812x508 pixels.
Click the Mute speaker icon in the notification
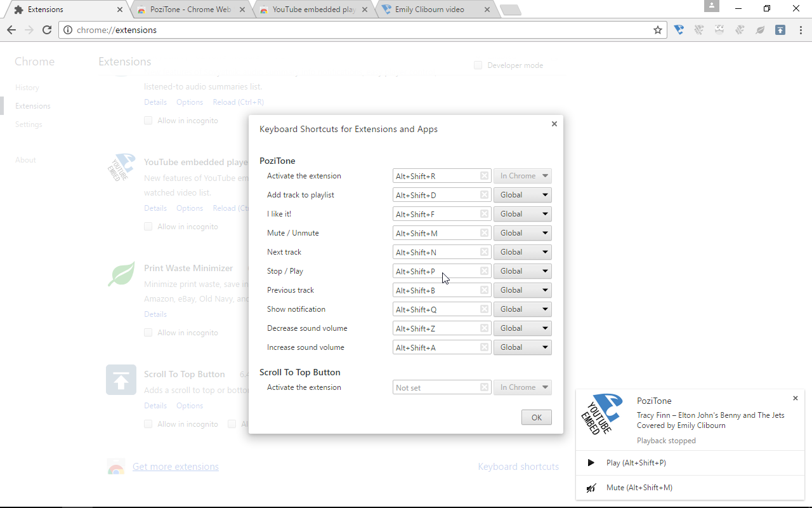tap(591, 488)
